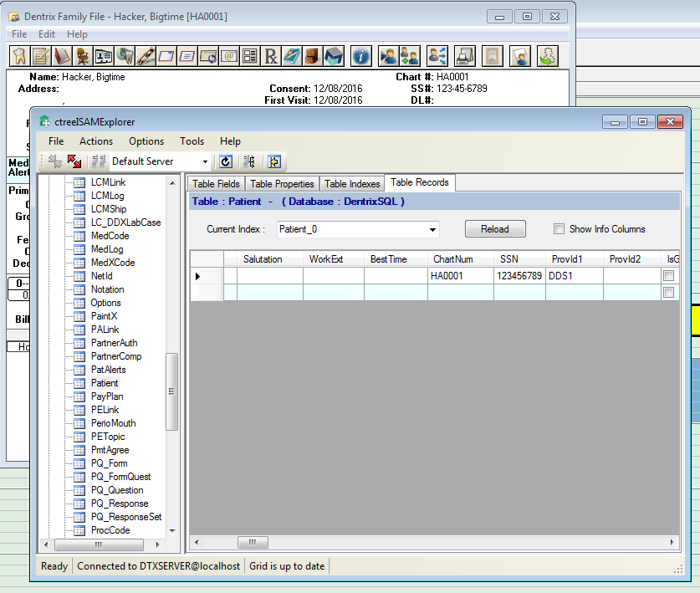This screenshot has height=593, width=700.
Task: Click the chain link icon in Dentrix toolbar
Action: click(x=146, y=56)
